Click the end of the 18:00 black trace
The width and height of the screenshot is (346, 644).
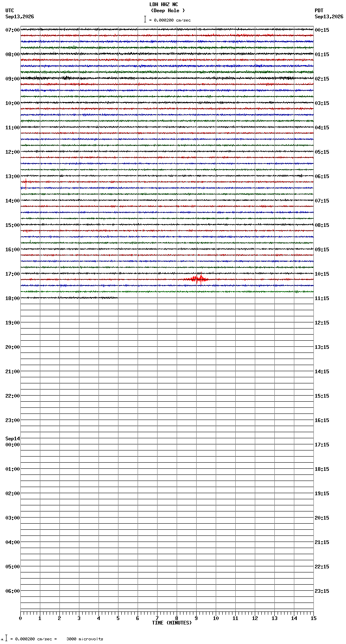pyautogui.click(x=118, y=298)
